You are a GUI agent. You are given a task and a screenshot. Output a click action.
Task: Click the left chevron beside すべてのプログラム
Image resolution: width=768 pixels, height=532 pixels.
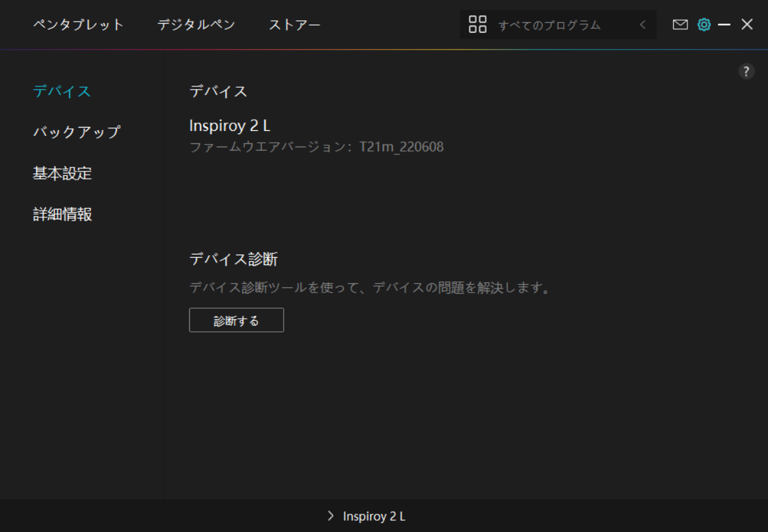tap(643, 25)
